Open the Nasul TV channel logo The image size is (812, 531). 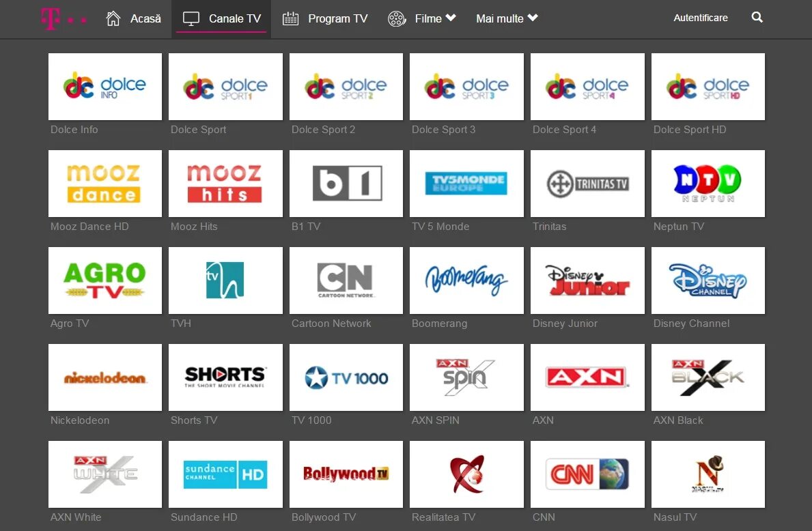click(708, 474)
